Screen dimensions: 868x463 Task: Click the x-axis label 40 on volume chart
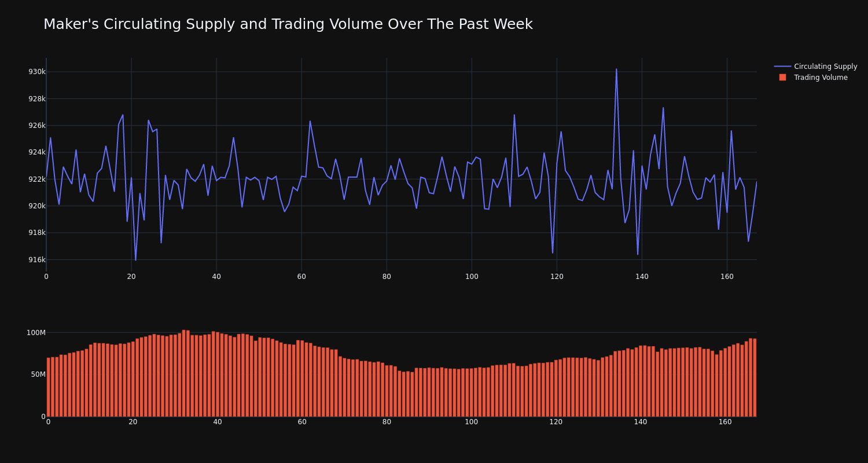(x=218, y=422)
